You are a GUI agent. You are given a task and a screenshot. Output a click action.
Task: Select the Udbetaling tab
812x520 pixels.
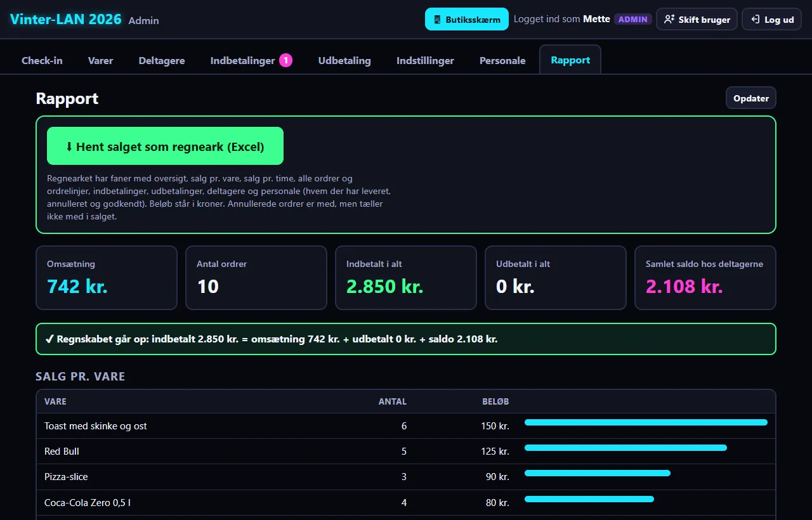(x=344, y=60)
